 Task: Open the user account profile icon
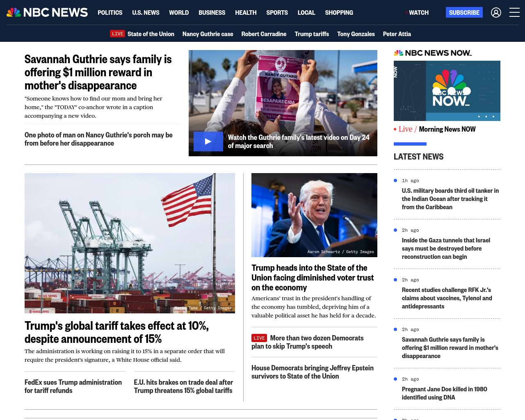pyautogui.click(x=496, y=13)
